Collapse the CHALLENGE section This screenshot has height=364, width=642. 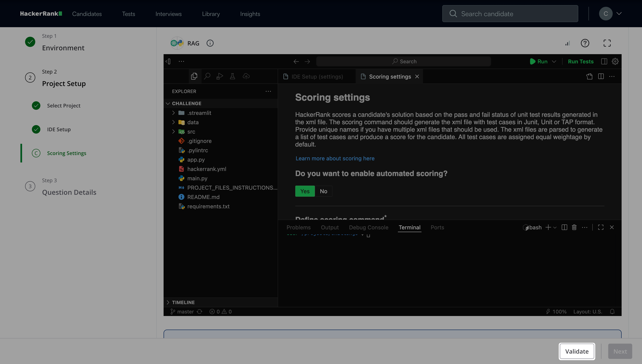point(168,103)
